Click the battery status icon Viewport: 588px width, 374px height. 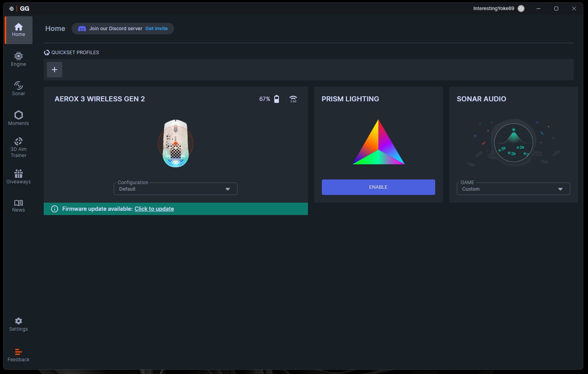(x=277, y=99)
